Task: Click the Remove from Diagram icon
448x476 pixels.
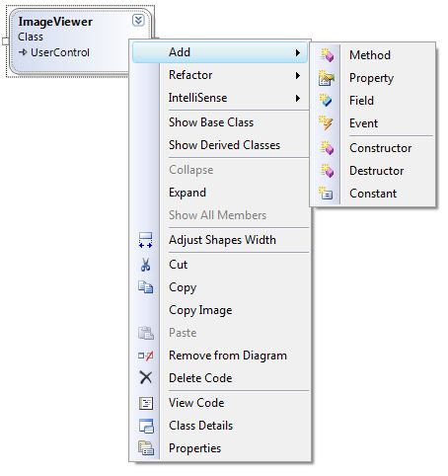Action: (x=146, y=356)
